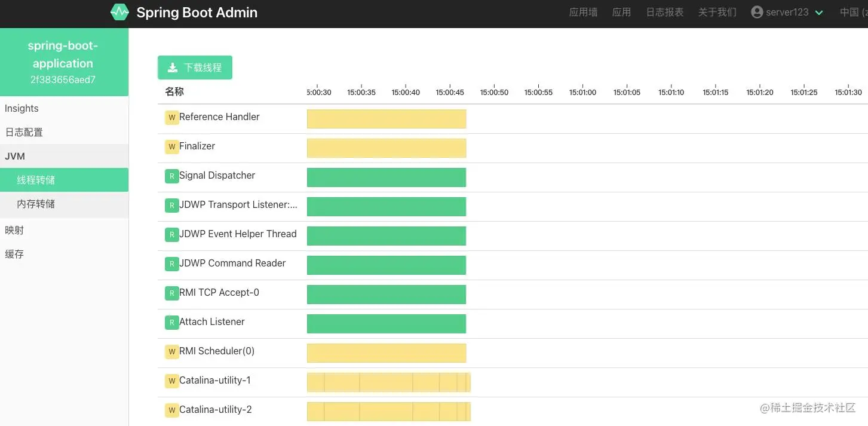Screen dimensions: 868x426
Task: Select 缓存 in the sidebar
Action: 64,254
